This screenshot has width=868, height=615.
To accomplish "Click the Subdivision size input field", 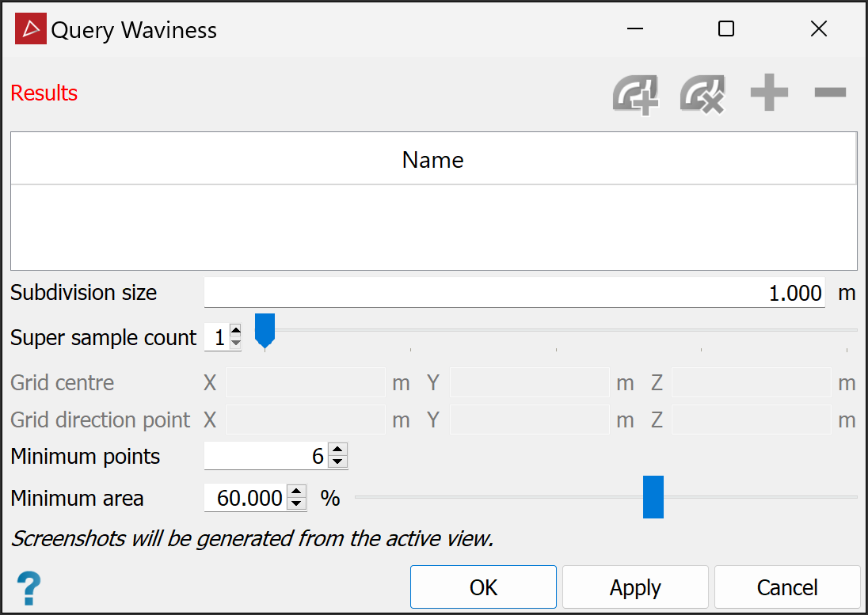I will [514, 294].
